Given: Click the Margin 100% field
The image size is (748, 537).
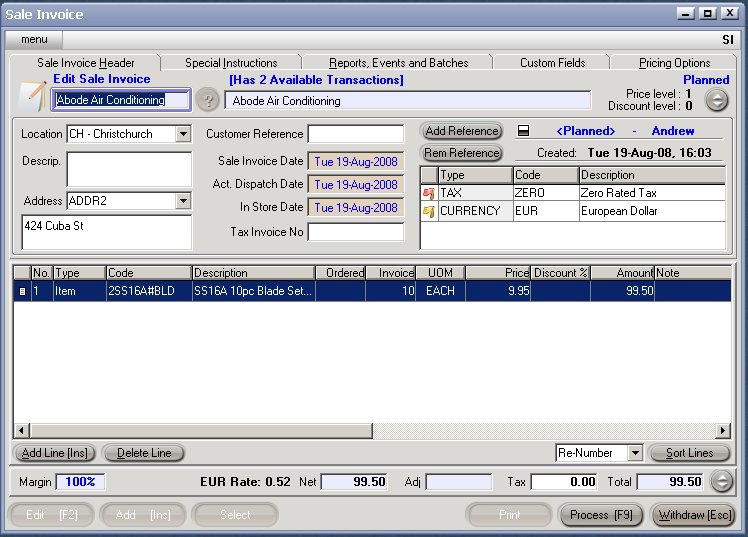Looking at the screenshot, I should pyautogui.click(x=80, y=482).
